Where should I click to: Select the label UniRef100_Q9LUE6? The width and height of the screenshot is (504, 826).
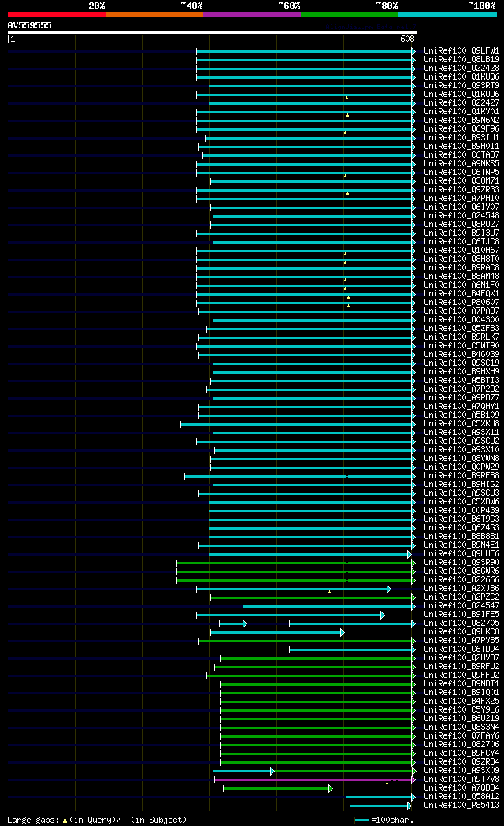461,553
